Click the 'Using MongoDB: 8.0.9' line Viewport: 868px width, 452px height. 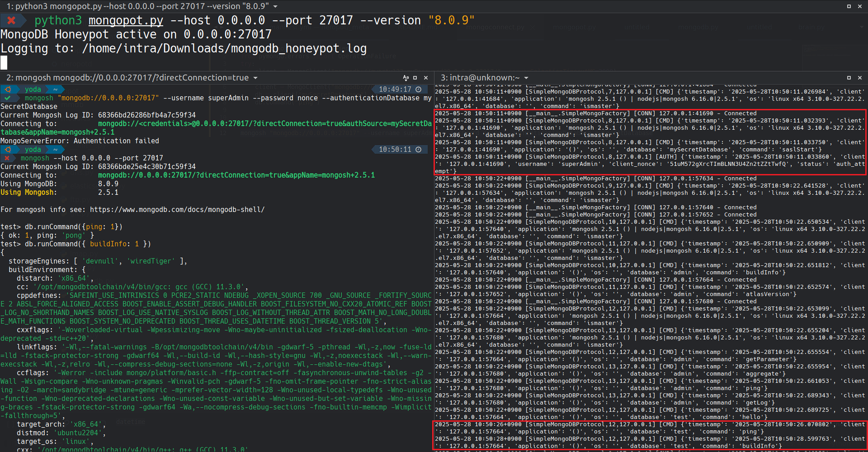pyautogui.click(x=59, y=184)
